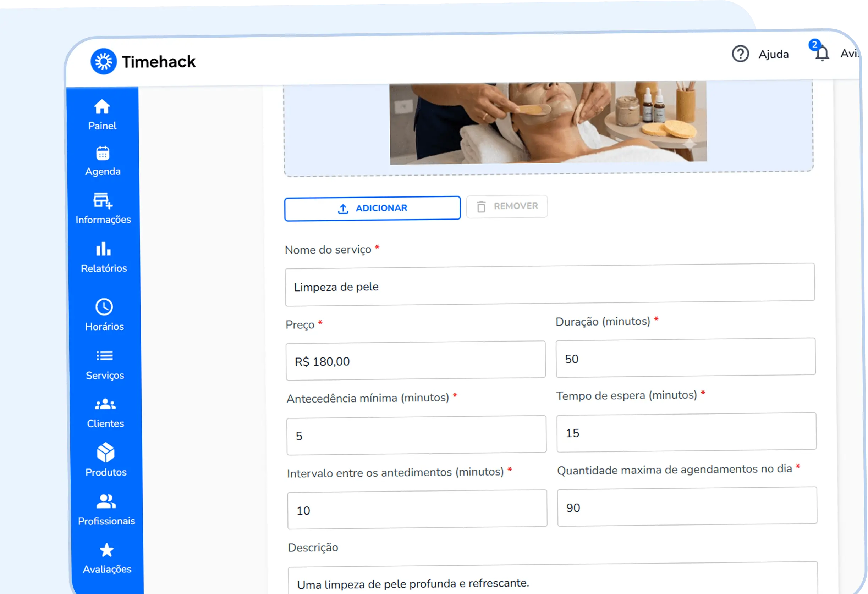
Task: Open the Profissionais icon
Action: click(x=106, y=502)
